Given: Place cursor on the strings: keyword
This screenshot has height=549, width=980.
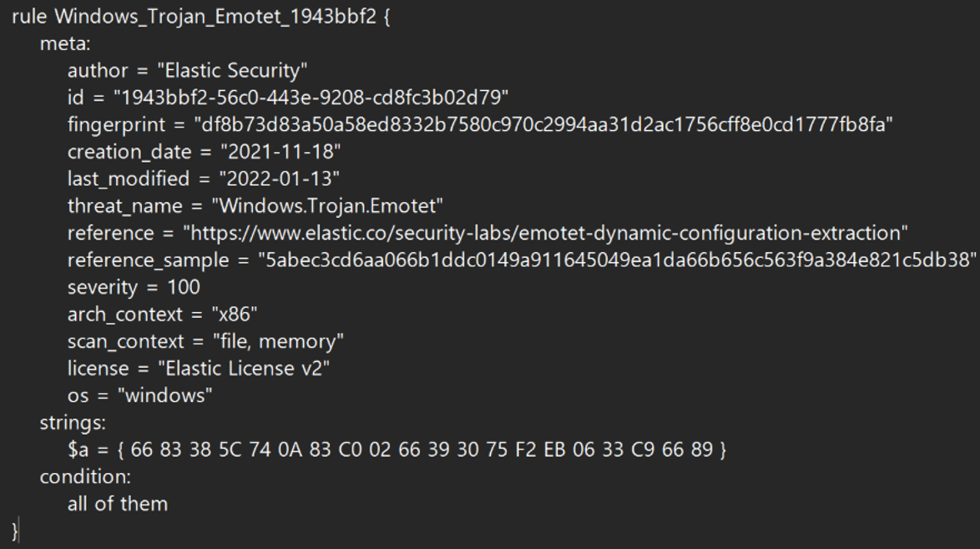Looking at the screenshot, I should pos(71,422).
